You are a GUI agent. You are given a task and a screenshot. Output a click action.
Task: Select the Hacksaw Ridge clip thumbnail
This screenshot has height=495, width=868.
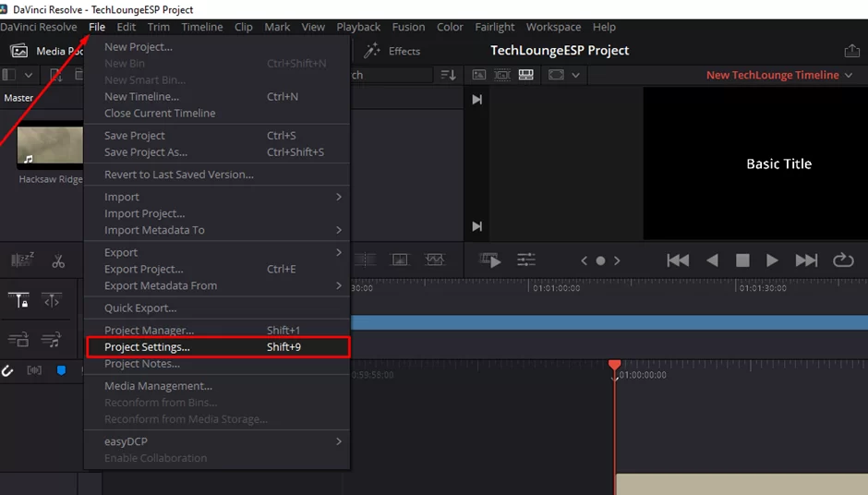[x=50, y=146]
